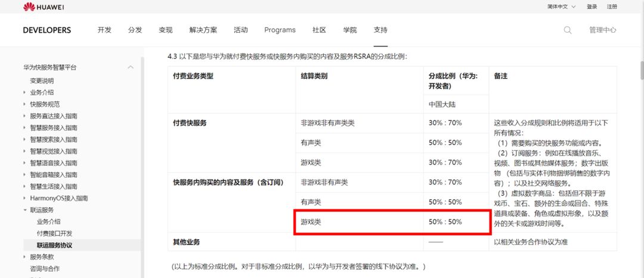The image size is (644, 278).
Task: Expand 服务直达接入指南 tree item
Action: point(24,116)
